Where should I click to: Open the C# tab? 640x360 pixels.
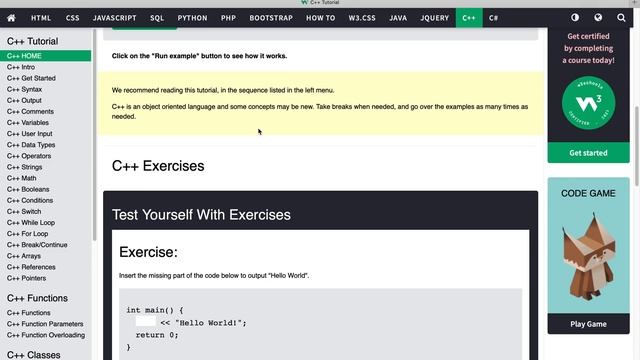493,18
